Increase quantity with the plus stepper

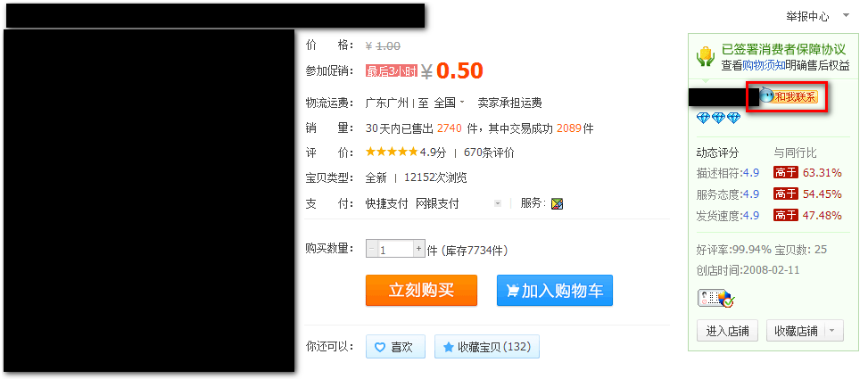click(x=418, y=249)
